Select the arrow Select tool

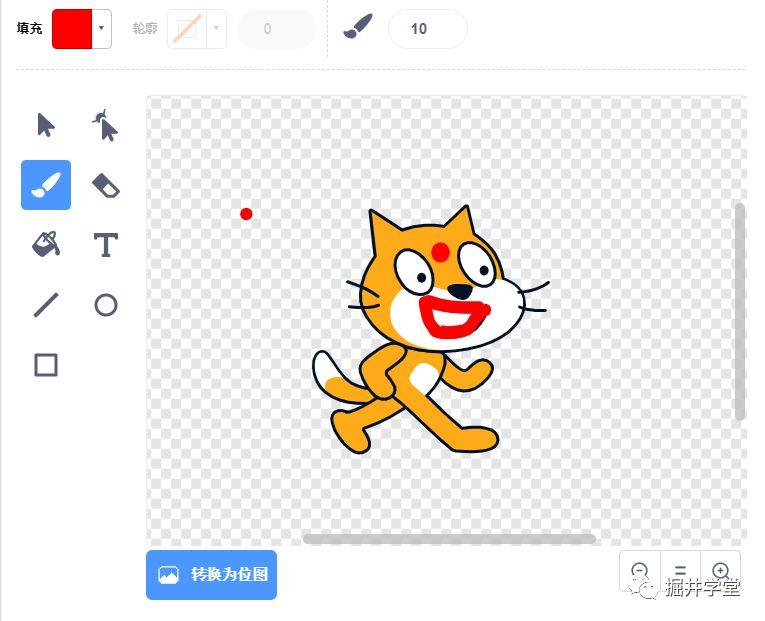46,125
